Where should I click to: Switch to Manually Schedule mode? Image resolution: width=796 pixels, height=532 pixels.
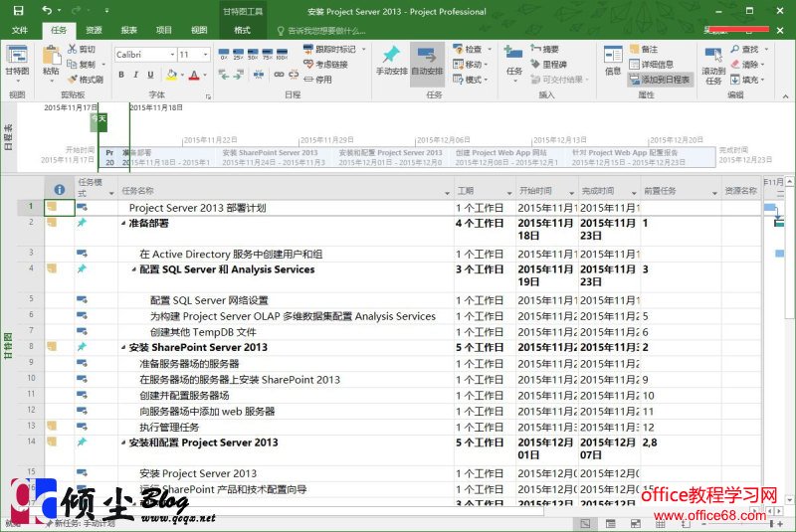click(x=391, y=62)
